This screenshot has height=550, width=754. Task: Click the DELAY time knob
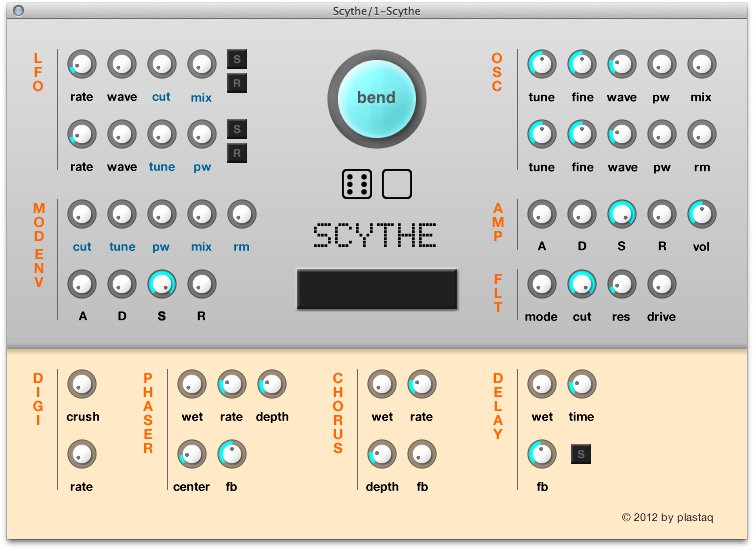coord(582,384)
